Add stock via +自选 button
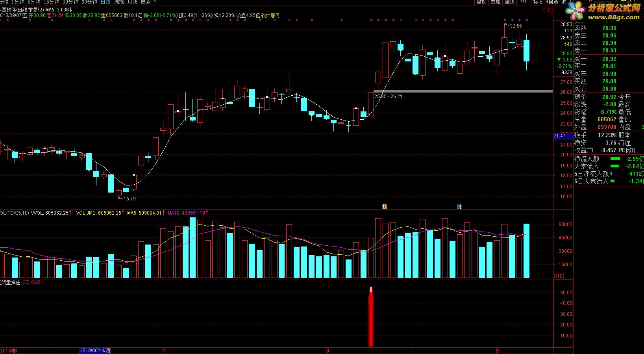The height and width of the screenshot is (354, 644). tap(552, 2)
